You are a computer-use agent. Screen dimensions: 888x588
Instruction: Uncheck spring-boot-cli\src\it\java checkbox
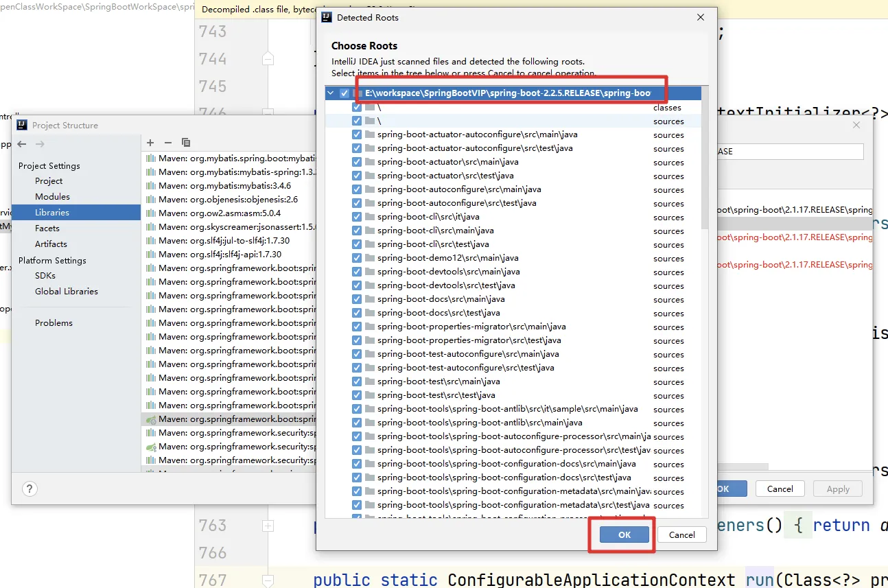[x=357, y=217]
